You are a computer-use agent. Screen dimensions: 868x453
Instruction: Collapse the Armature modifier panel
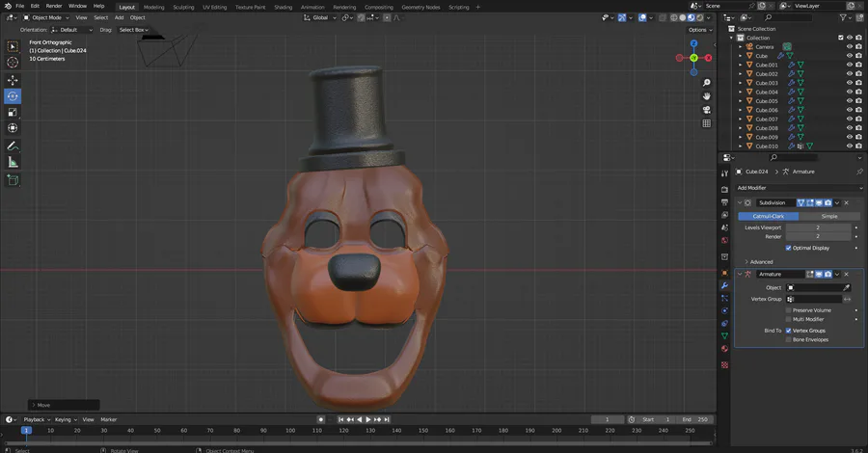740,275
